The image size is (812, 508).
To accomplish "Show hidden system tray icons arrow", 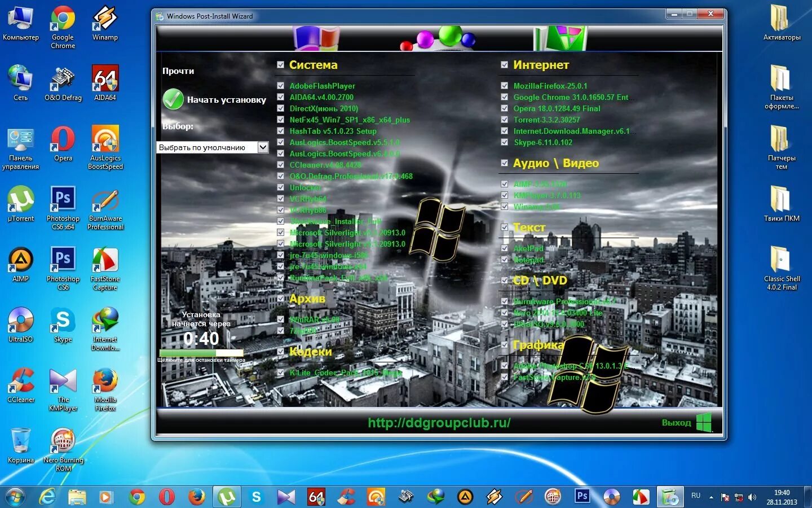I will coord(711,497).
